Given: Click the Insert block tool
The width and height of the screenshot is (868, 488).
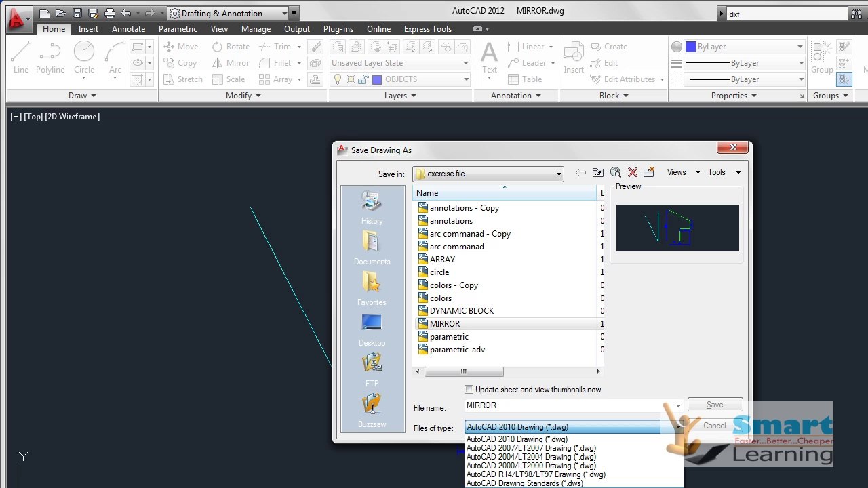Looking at the screenshot, I should 574,57.
